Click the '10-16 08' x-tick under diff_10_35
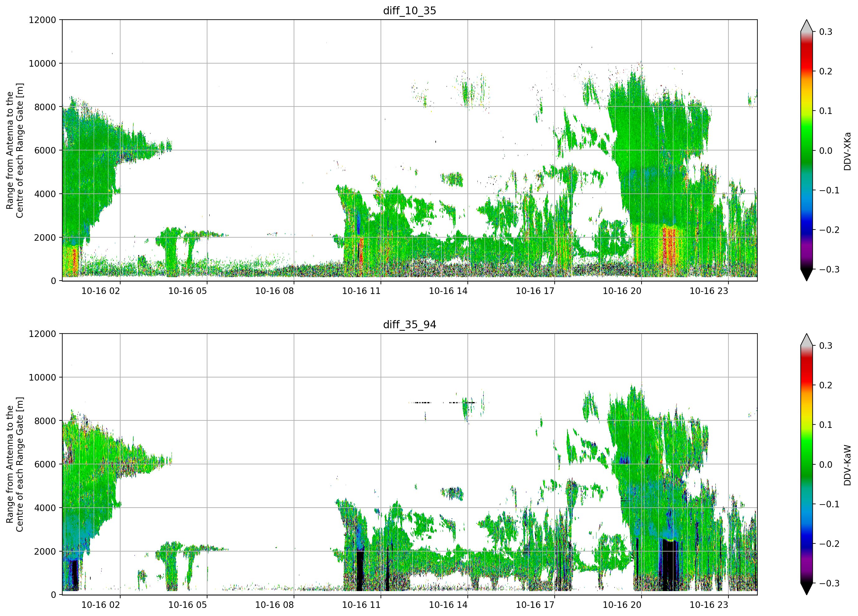The image size is (858, 616). [x=275, y=291]
